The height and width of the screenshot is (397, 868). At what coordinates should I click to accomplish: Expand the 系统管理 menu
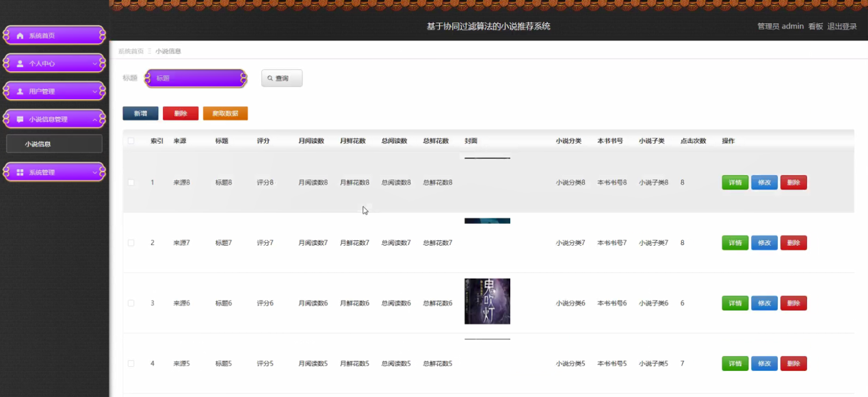point(54,172)
